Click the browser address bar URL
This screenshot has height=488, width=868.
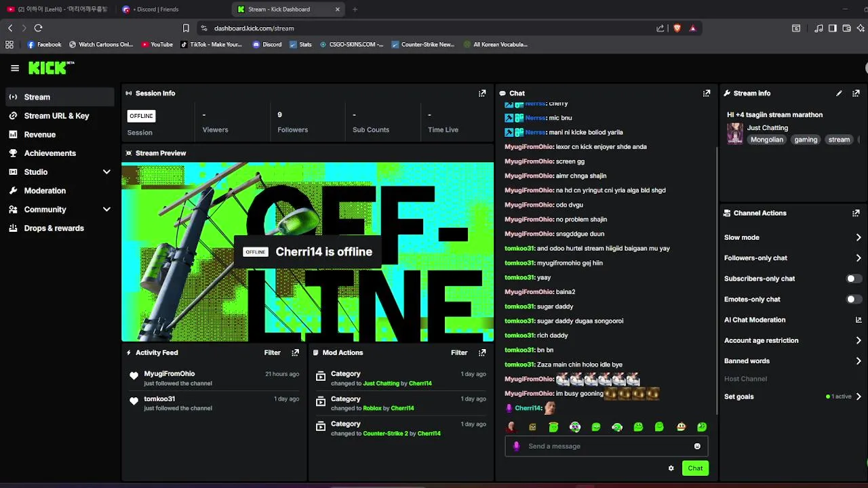(254, 28)
